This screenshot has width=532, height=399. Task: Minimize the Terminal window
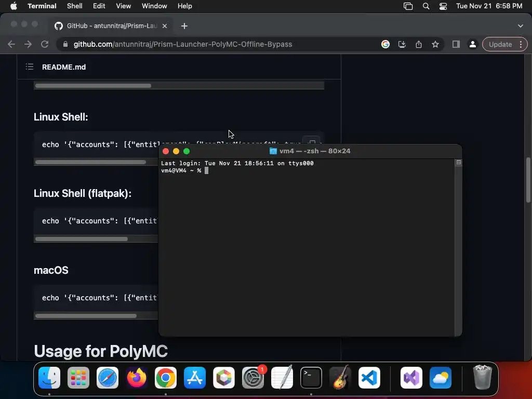(x=176, y=151)
